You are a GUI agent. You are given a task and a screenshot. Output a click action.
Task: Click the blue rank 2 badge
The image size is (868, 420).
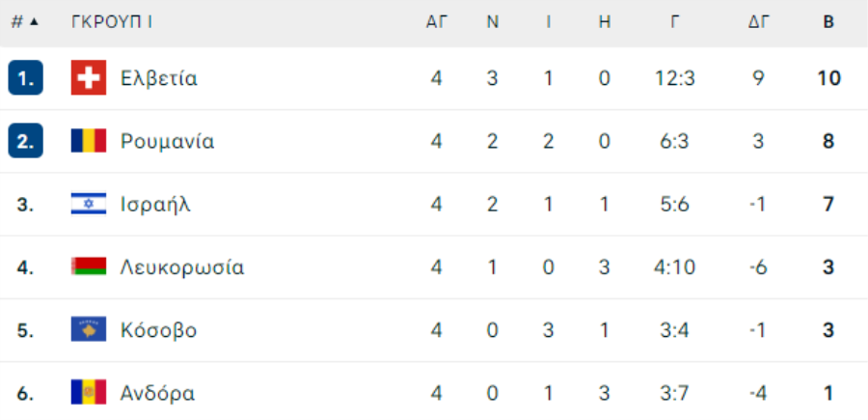click(x=25, y=141)
